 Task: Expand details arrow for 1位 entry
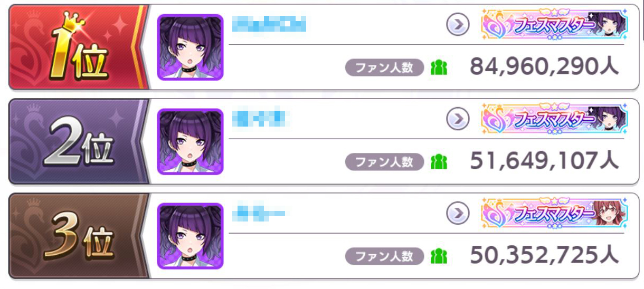(x=458, y=25)
